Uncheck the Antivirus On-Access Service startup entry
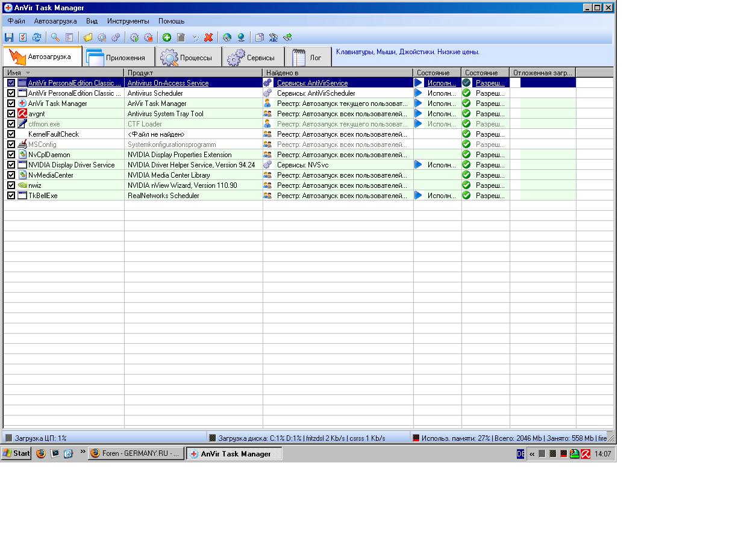The height and width of the screenshot is (560, 750). pos(11,83)
